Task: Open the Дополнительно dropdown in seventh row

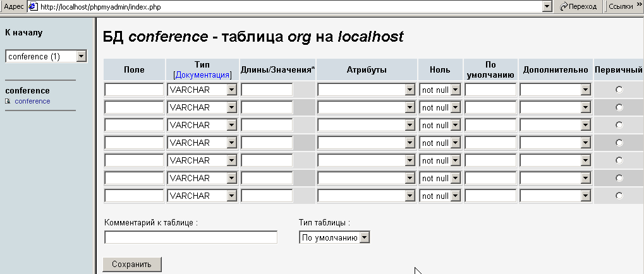Action: 556,196
